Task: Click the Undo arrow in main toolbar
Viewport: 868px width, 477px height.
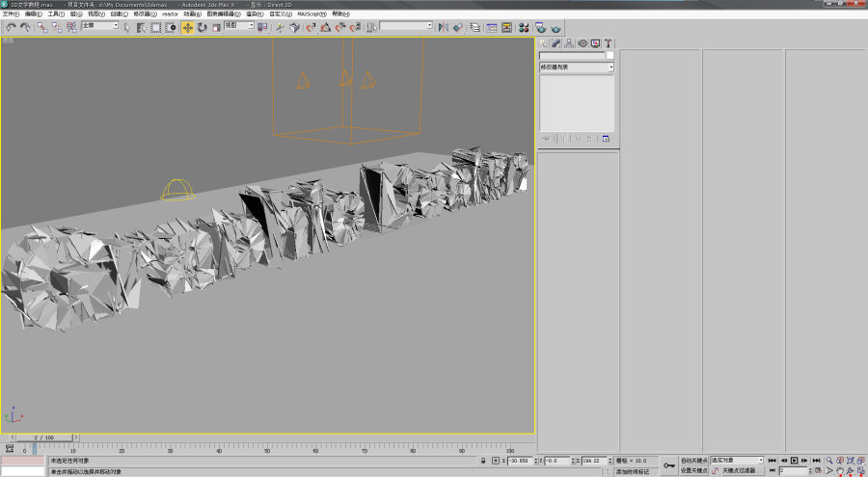Action: pyautogui.click(x=11, y=27)
